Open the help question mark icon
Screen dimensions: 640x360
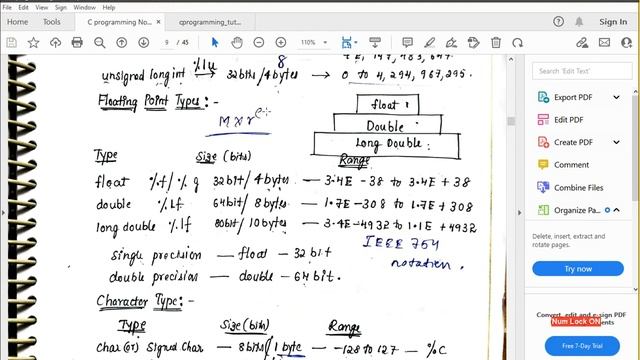pyautogui.click(x=558, y=22)
